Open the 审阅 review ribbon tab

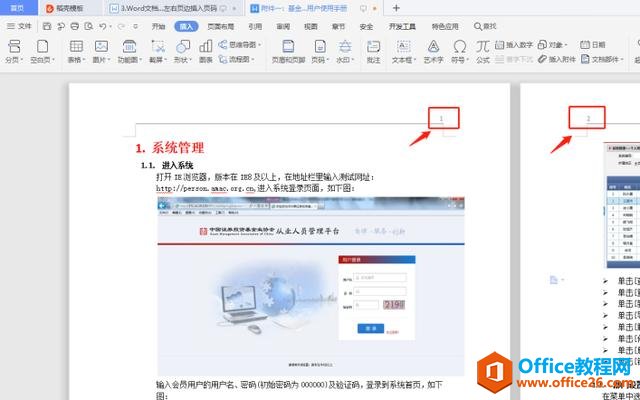coord(283,27)
